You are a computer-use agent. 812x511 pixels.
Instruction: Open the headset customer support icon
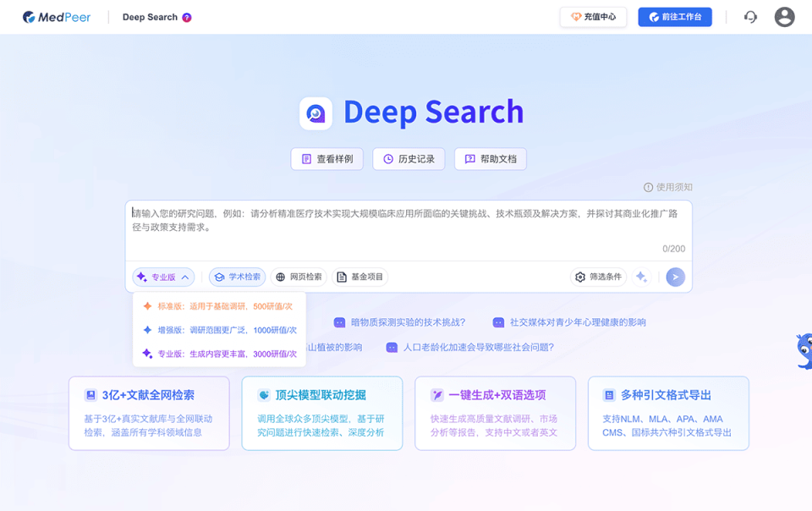[750, 16]
